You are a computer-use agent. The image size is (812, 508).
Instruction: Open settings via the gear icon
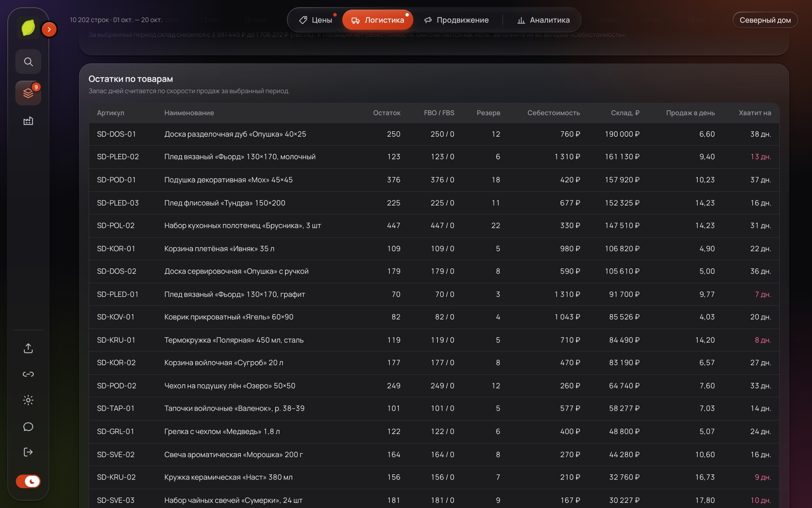coord(28,400)
